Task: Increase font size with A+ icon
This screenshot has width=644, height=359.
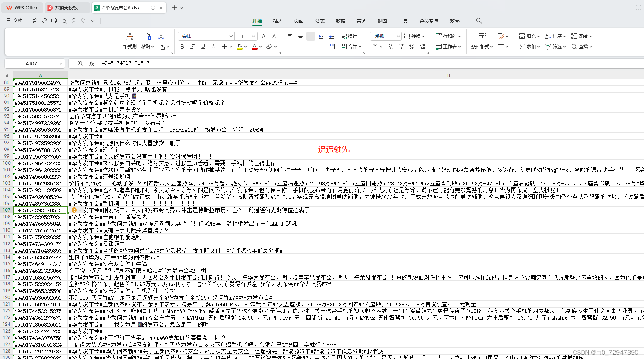Action: [264, 36]
